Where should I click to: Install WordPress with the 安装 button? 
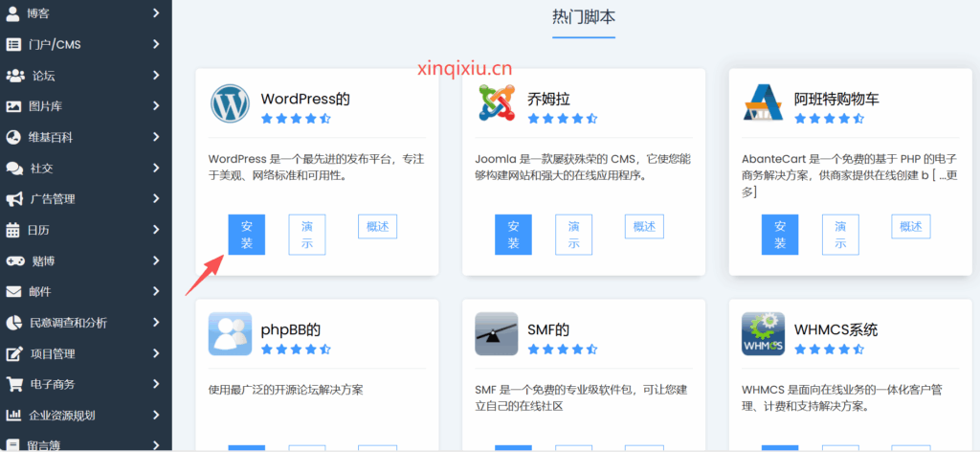[x=247, y=235]
